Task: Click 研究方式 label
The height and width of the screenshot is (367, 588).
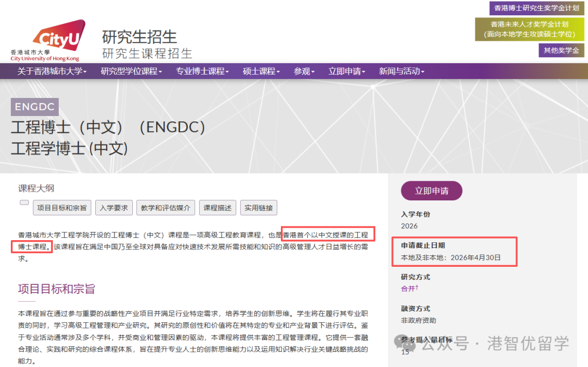Action: pyautogui.click(x=415, y=277)
